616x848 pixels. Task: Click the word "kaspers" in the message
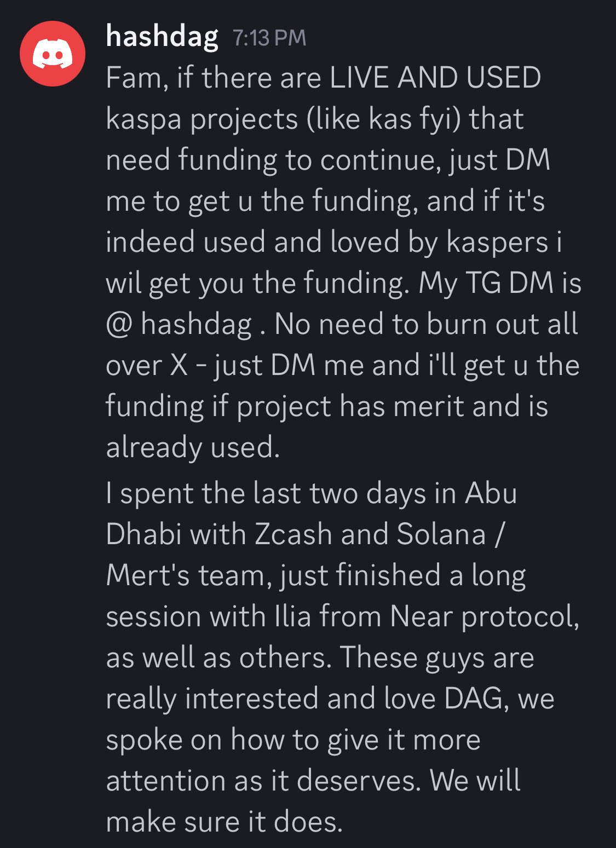497,242
